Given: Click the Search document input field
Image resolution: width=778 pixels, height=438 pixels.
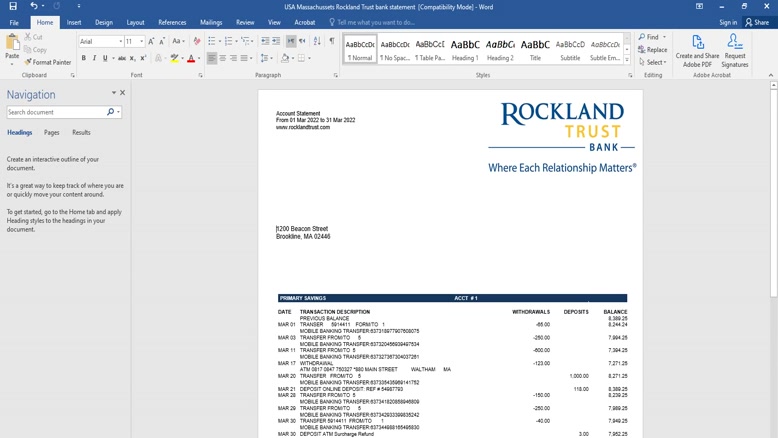Looking at the screenshot, I should pos(56,112).
